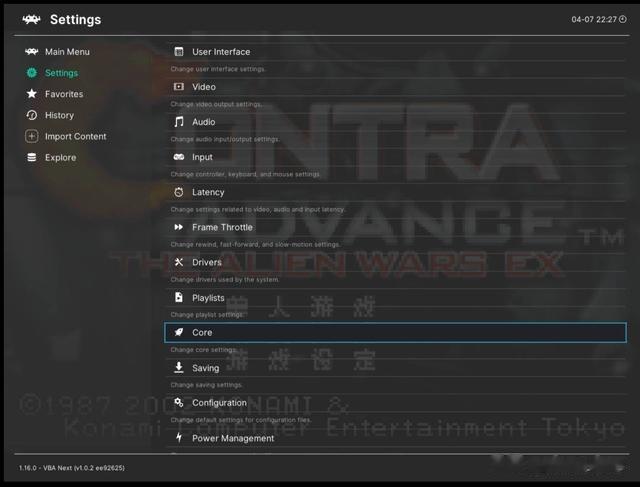Open the Drivers settings entry
The width and height of the screenshot is (640, 487).
tap(396, 262)
